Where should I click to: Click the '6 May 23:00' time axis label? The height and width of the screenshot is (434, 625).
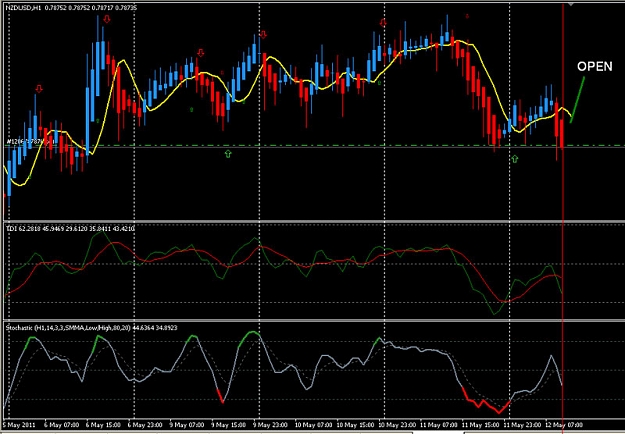pos(144,424)
